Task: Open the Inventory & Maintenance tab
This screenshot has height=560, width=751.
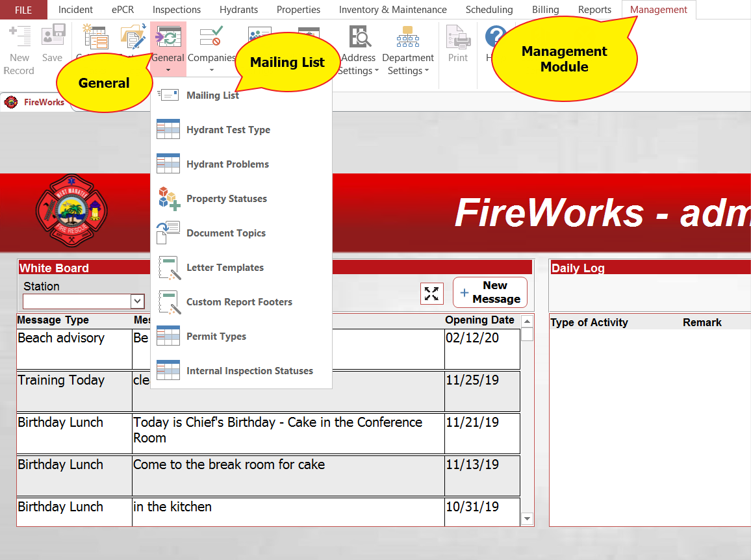Action: click(x=393, y=10)
